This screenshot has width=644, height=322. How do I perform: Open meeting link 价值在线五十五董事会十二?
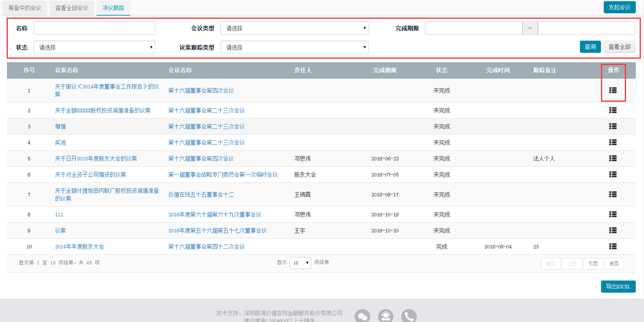(201, 194)
